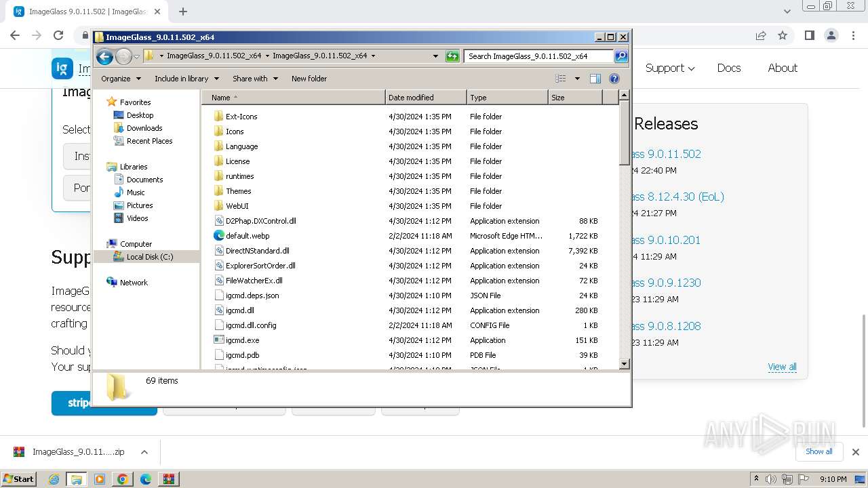
Task: Open Desktop in Favorites
Action: pos(140,115)
